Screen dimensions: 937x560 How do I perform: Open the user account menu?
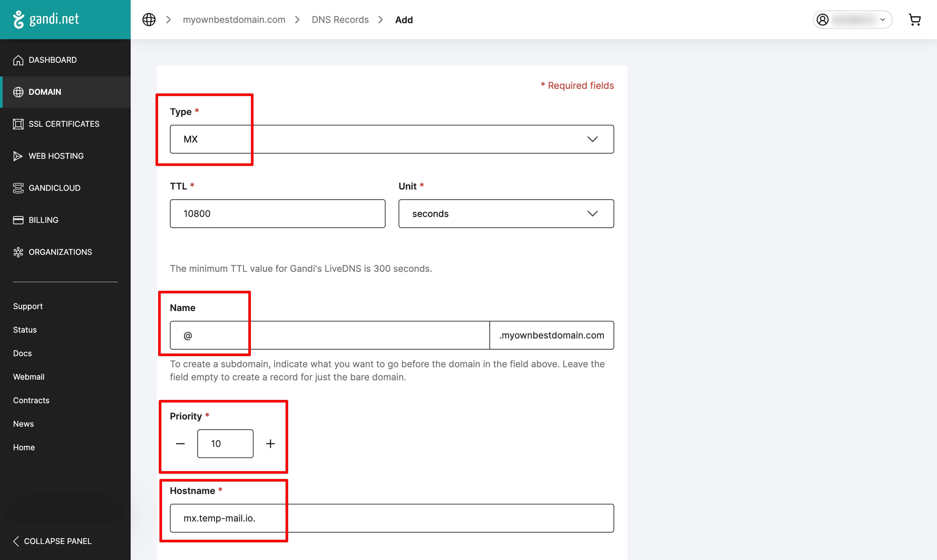tap(852, 20)
